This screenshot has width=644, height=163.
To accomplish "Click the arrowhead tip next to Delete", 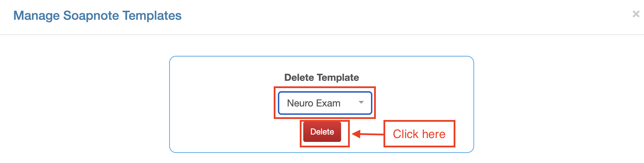I will click(354, 134).
